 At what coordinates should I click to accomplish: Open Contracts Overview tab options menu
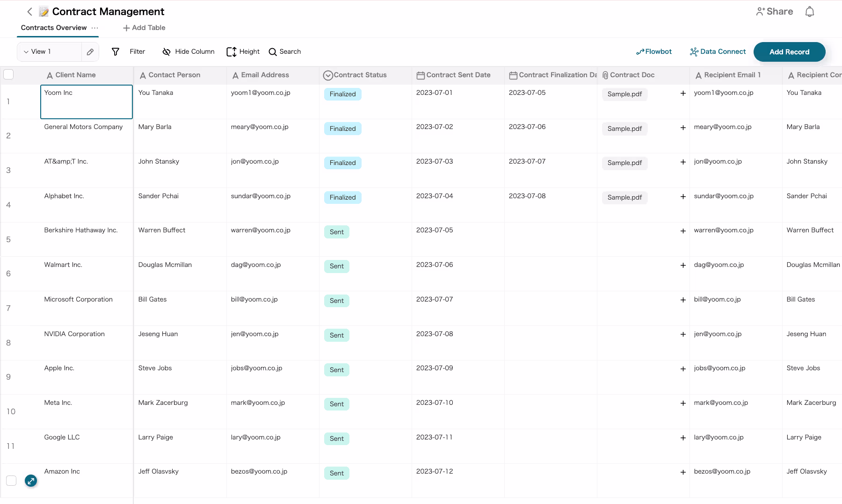pos(95,28)
